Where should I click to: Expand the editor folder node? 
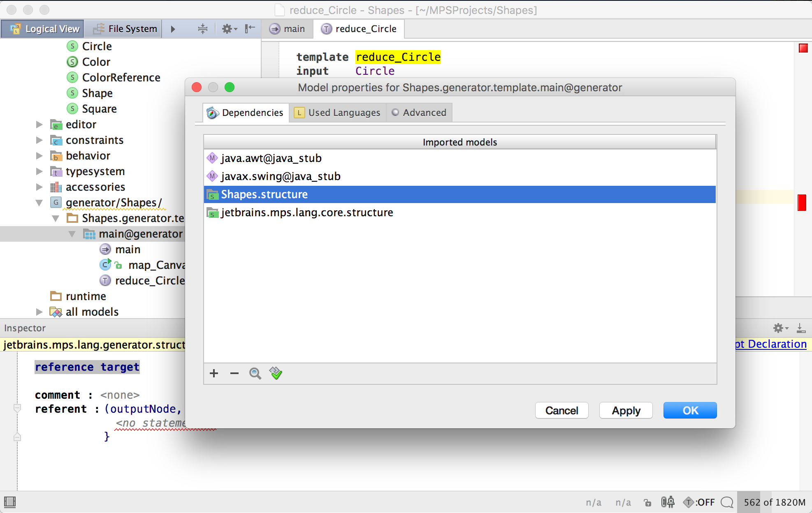point(39,125)
